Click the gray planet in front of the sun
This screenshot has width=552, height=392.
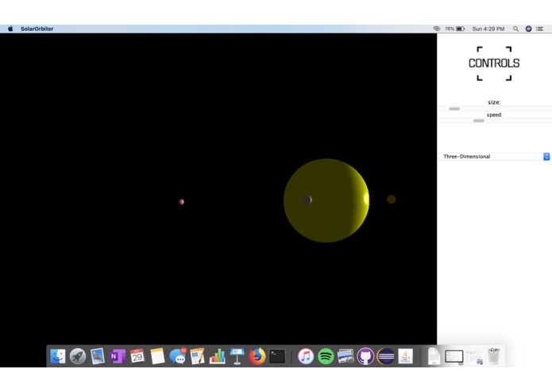(307, 200)
